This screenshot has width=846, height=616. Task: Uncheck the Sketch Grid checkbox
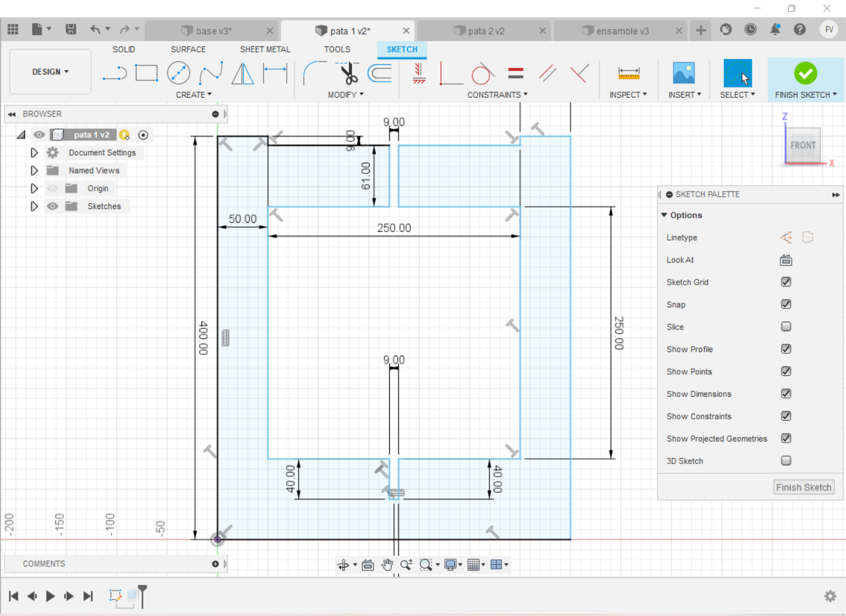tap(786, 282)
